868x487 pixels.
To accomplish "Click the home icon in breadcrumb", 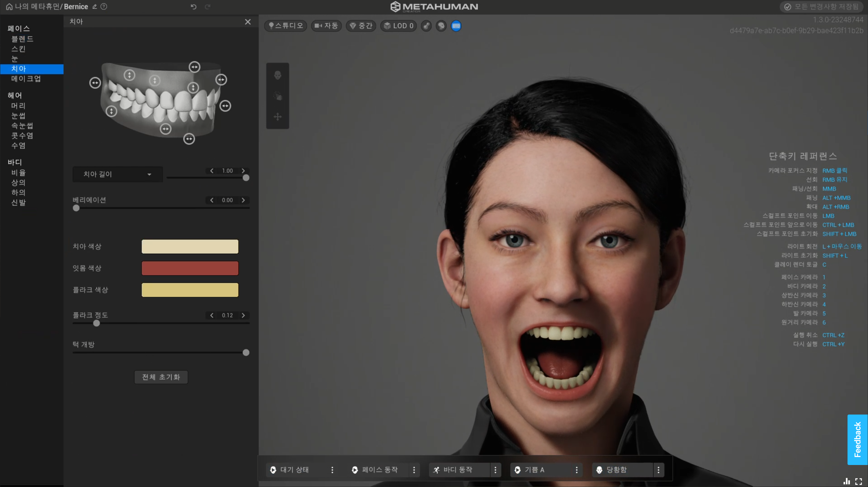I will point(9,7).
